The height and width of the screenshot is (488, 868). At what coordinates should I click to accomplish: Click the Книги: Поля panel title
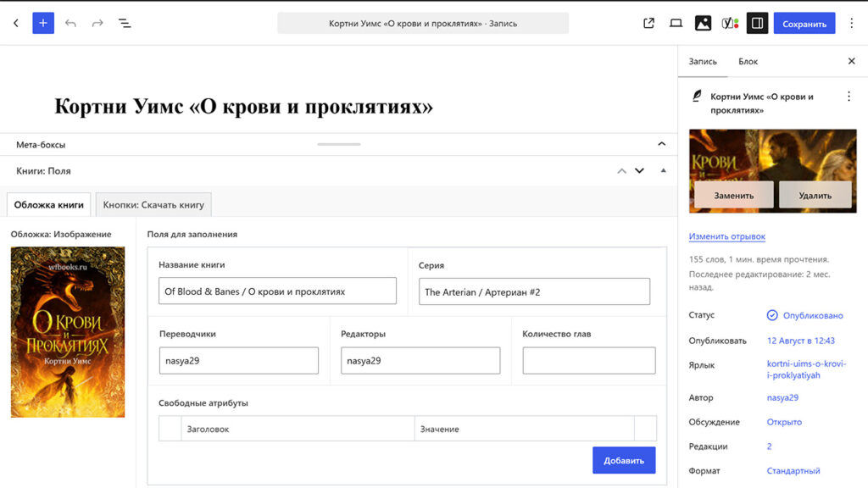(43, 171)
